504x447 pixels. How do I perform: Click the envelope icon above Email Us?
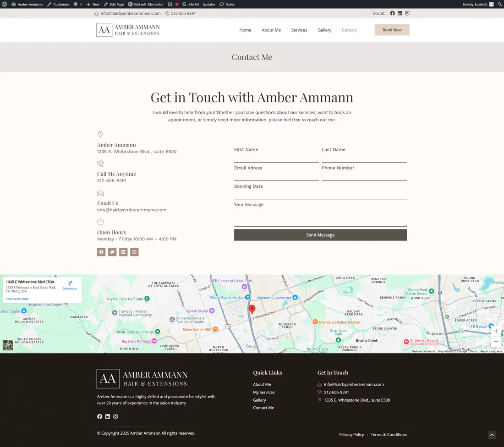coord(100,193)
